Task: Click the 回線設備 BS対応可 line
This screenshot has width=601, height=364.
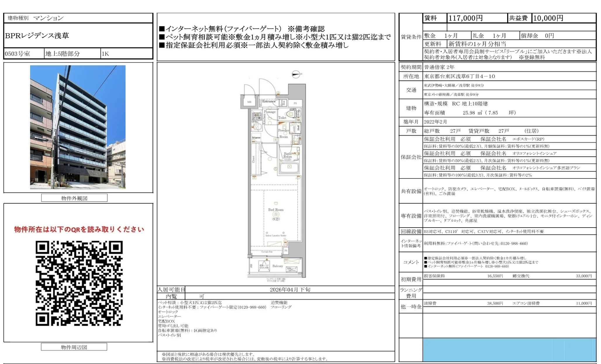Action: (x=484, y=231)
